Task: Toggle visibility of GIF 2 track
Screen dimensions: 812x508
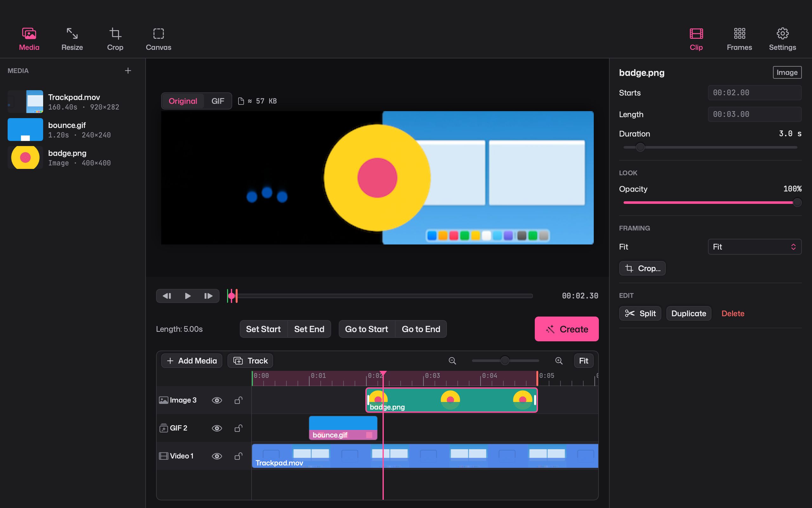Action: pyautogui.click(x=217, y=428)
